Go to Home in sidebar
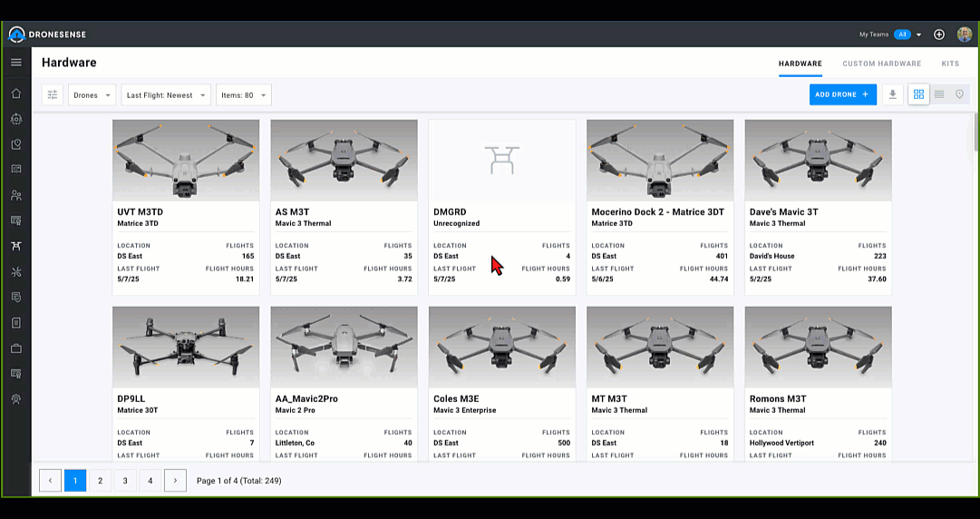 pos(16,93)
